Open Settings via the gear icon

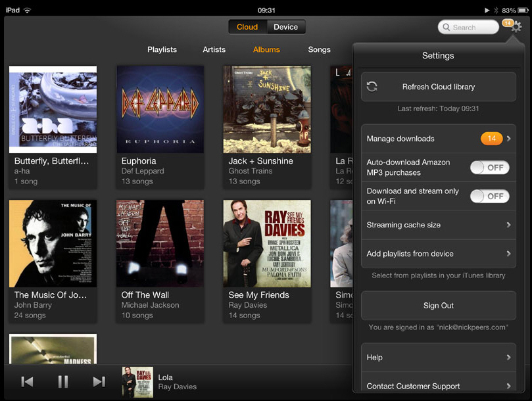(516, 27)
